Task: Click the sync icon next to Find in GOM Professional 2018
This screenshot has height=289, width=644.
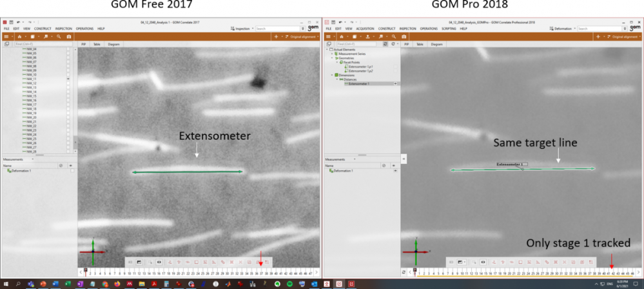Action: pos(385,44)
